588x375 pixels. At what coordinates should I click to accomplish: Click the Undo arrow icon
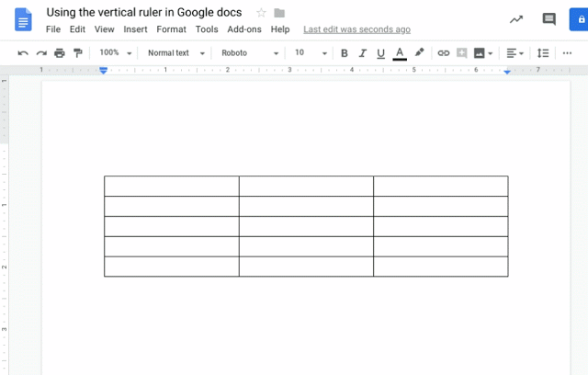click(23, 53)
